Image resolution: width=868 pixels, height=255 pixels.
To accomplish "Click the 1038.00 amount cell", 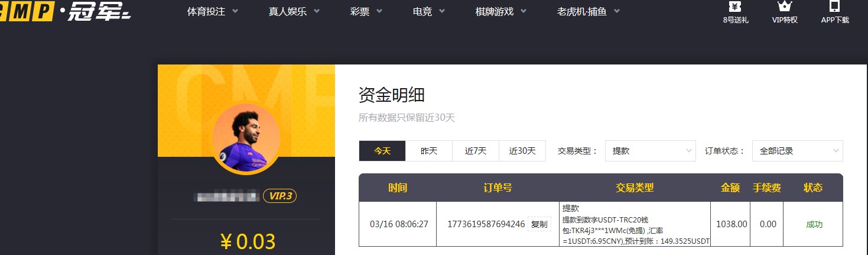I will (732, 224).
